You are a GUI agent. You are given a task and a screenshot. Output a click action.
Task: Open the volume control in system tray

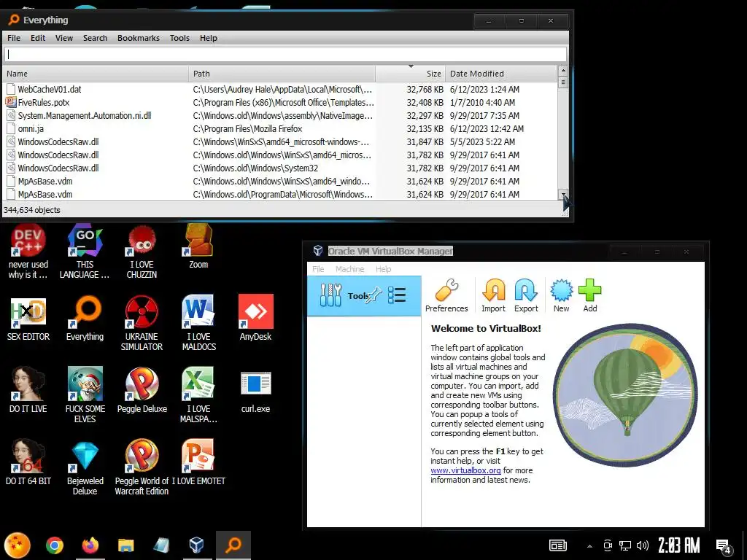point(642,545)
